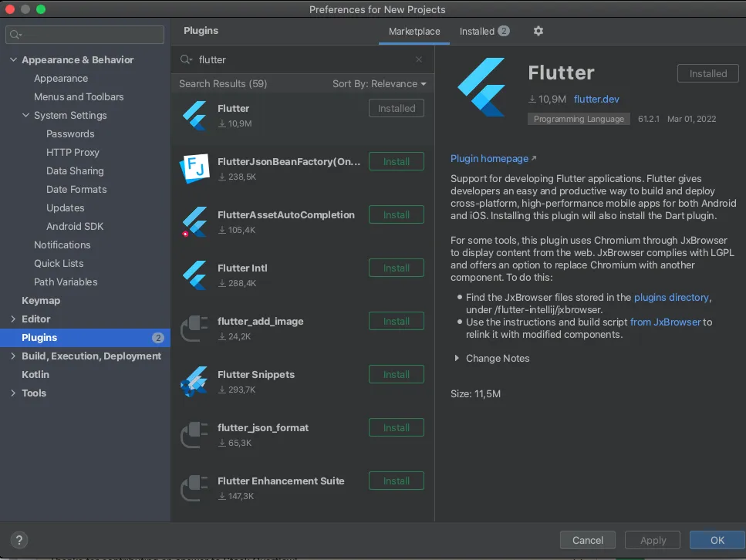This screenshot has height=560, width=746.
Task: Click the FlutterJsonBeanFactory FJ icon
Action: [194, 168]
